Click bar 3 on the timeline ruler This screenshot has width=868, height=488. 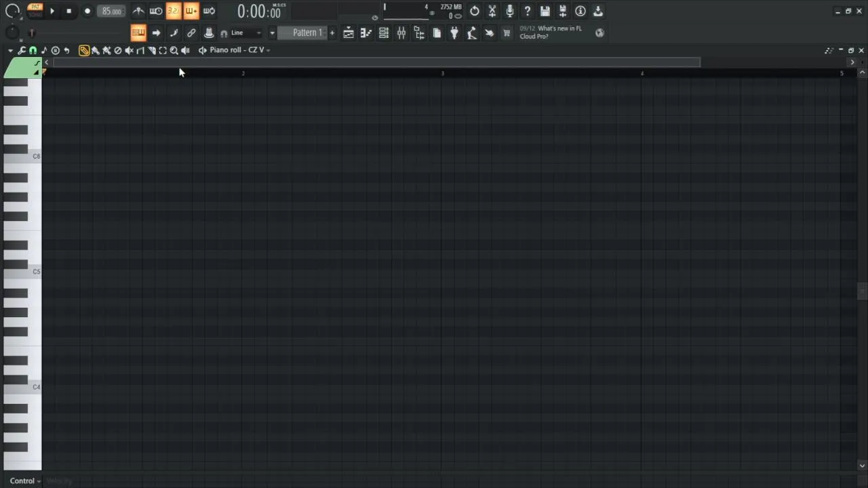point(442,73)
